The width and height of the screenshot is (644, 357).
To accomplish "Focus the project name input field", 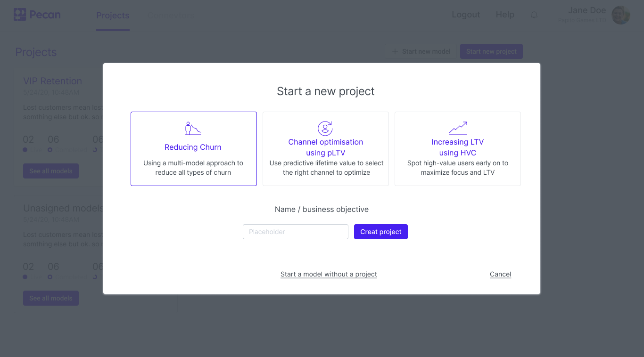I will click(x=295, y=232).
